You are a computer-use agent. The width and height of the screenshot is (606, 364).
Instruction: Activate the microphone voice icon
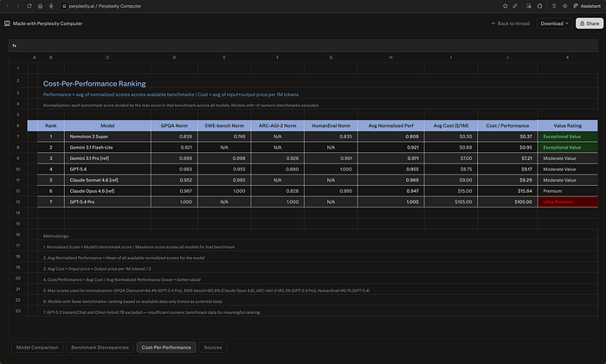[51, 6]
